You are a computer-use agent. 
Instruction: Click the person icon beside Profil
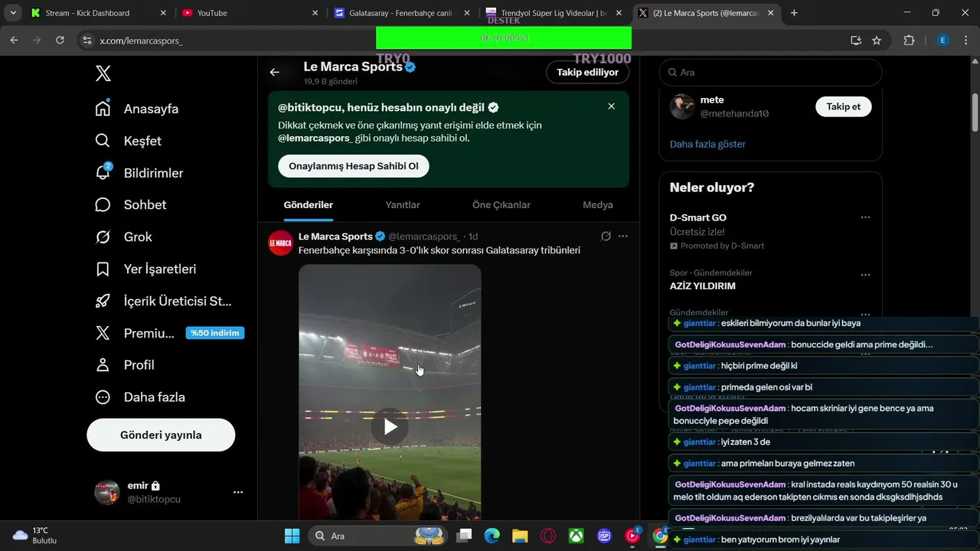(x=103, y=365)
